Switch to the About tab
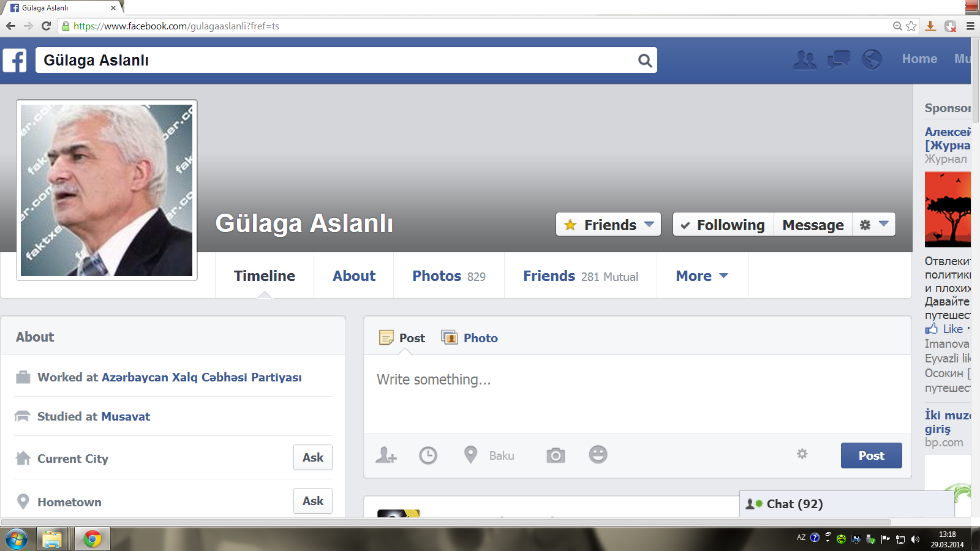This screenshot has width=980, height=551. coord(354,276)
